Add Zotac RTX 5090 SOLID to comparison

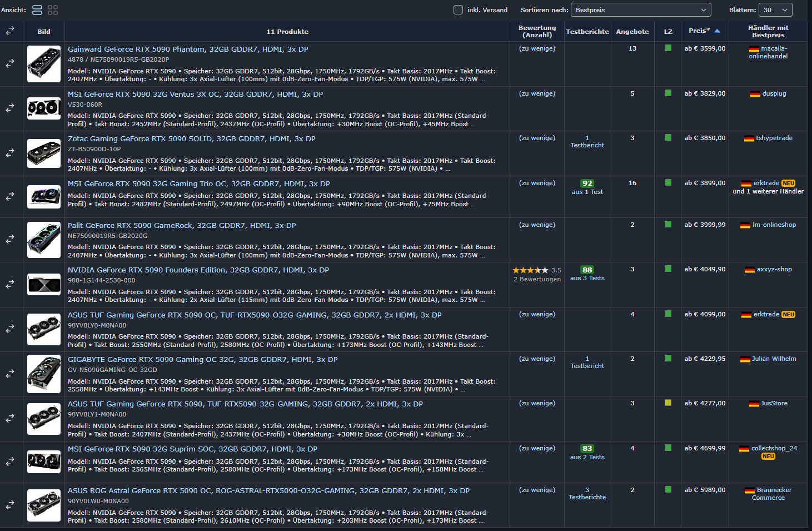click(10, 153)
